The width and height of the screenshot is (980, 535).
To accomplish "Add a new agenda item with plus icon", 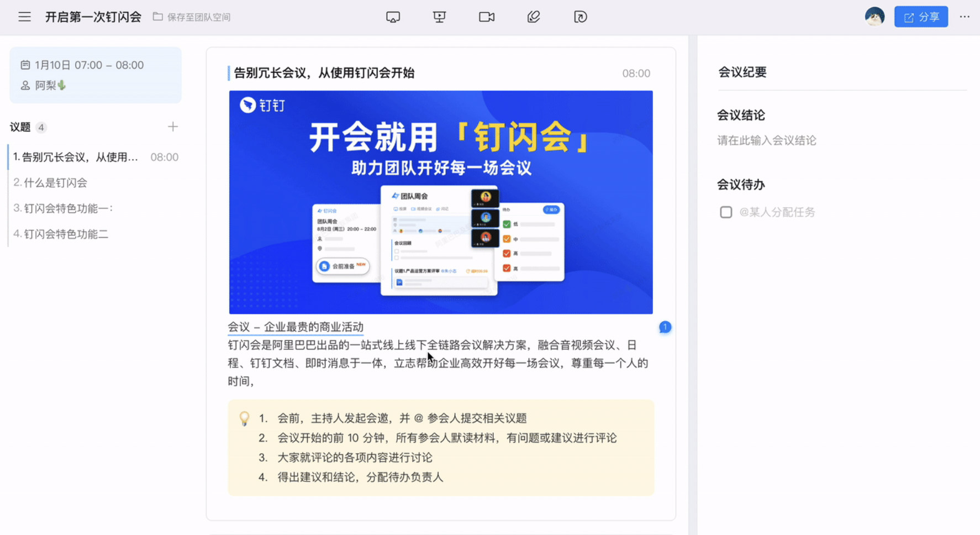I will (x=173, y=127).
